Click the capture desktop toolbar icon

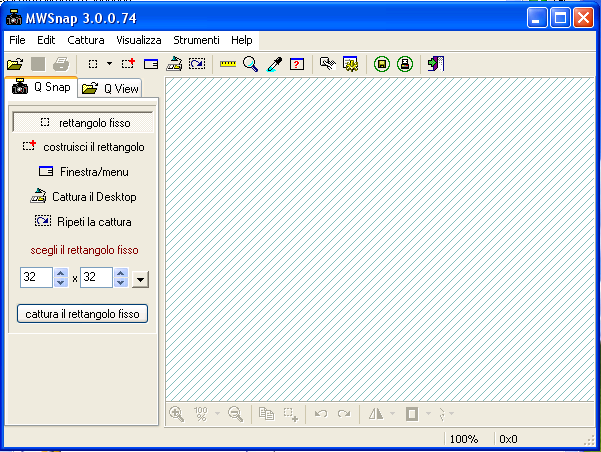coord(174,64)
